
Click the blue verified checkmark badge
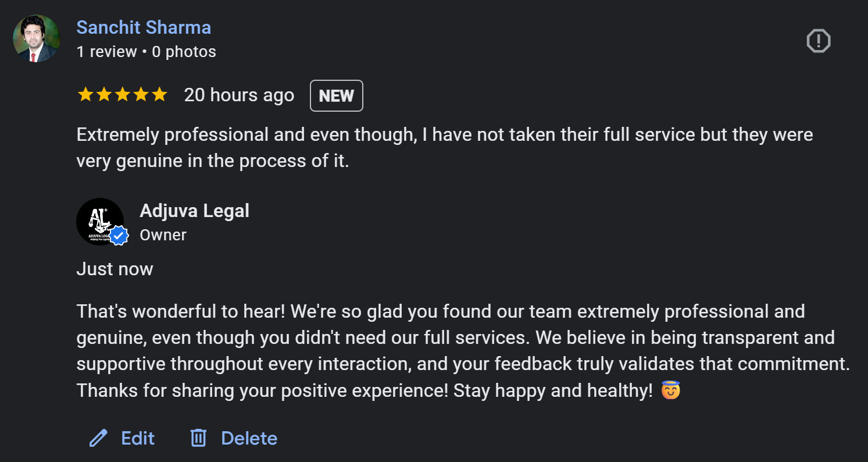119,236
